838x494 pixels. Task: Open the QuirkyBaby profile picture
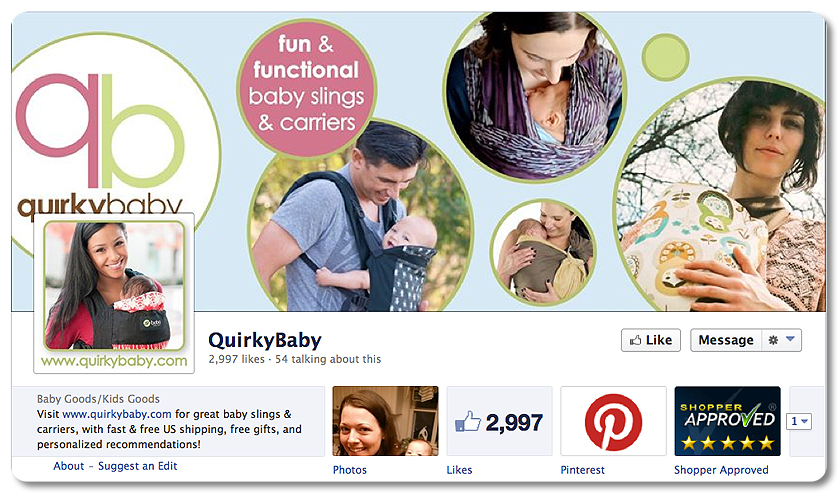[x=114, y=293]
